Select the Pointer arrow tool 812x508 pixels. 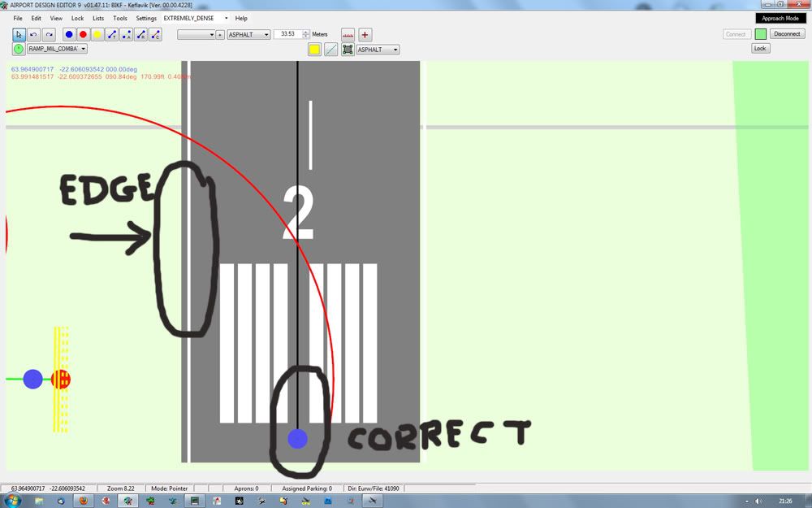point(19,34)
